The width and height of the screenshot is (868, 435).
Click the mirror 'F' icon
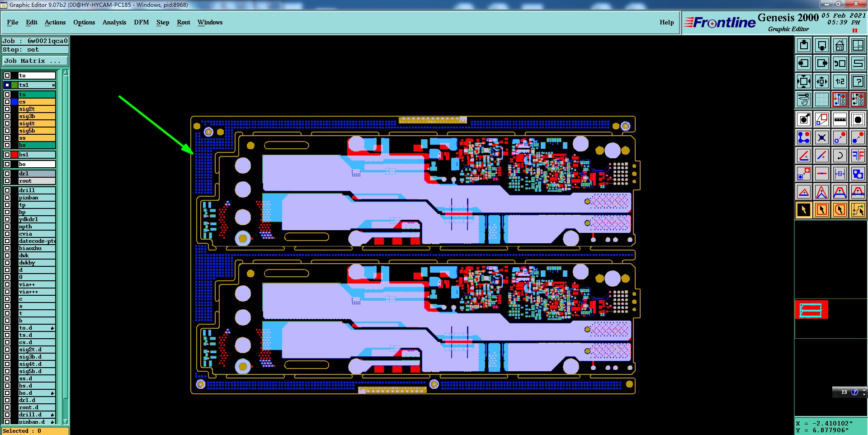(858, 156)
